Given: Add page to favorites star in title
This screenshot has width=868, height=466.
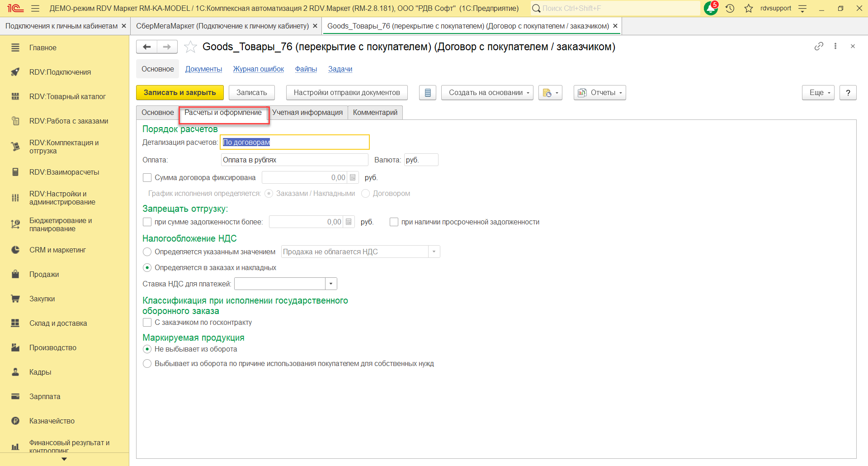Looking at the screenshot, I should 191,47.
